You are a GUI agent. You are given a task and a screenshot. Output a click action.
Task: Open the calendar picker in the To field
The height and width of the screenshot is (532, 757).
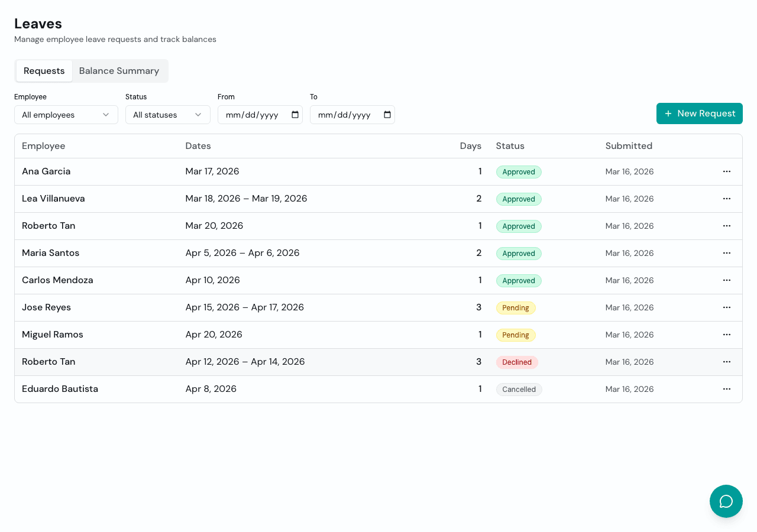coord(387,115)
